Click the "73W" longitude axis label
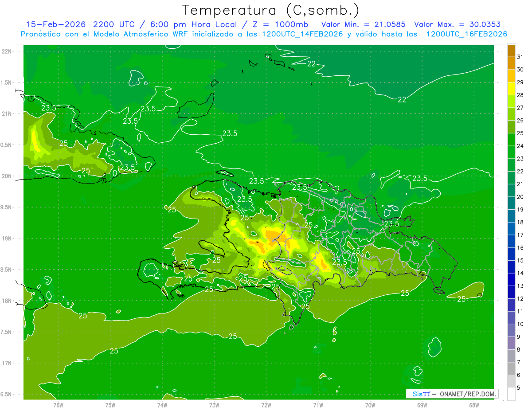 coord(214,405)
